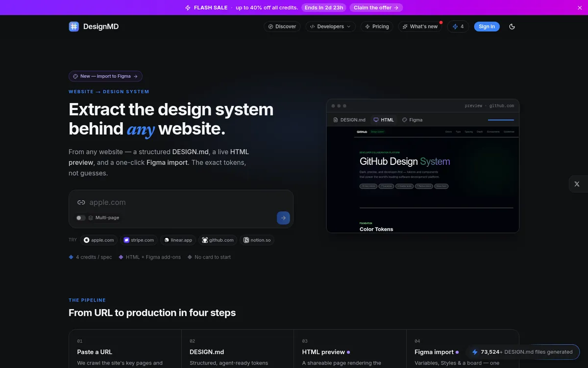Viewport: 588px width, 368px height.
Task: Try the stripe.com example chip
Action: [x=139, y=240]
